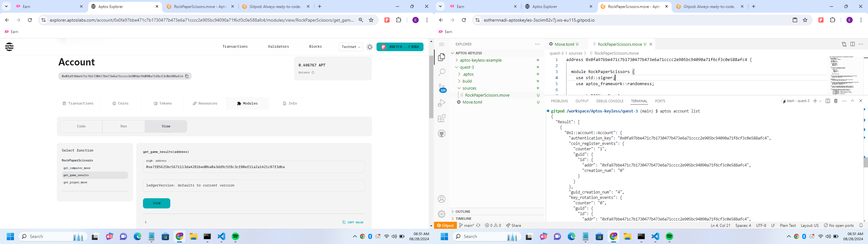Viewport: 868px width, 244px height.
Task: Click the Aptos Explorer page vertical scrollbar
Action: tap(431, 87)
